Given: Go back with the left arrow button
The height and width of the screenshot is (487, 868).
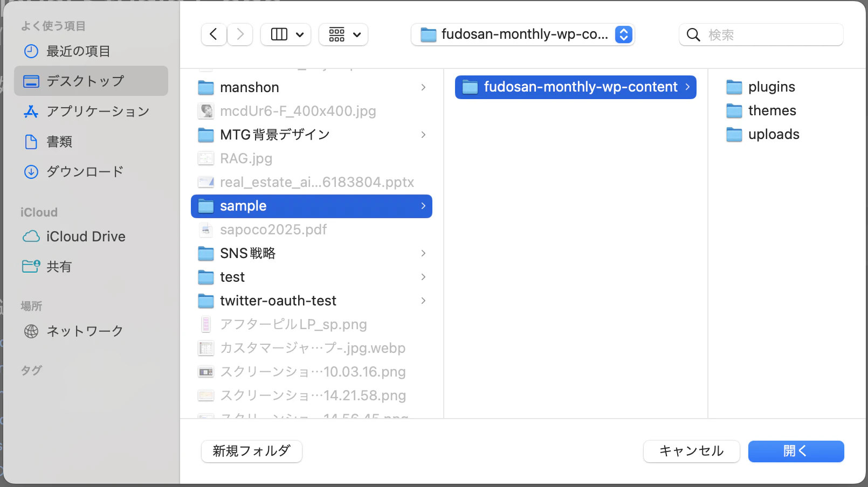Looking at the screenshot, I should click(x=213, y=34).
